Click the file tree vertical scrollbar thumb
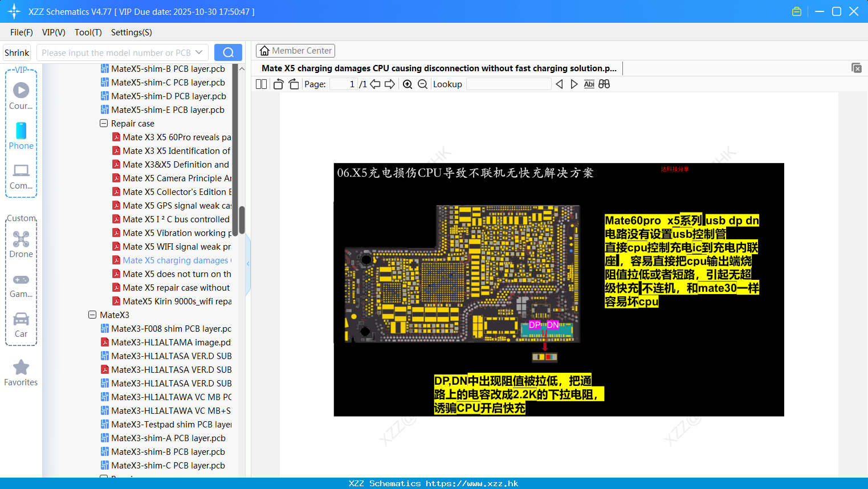This screenshot has height=489, width=868. [242, 220]
